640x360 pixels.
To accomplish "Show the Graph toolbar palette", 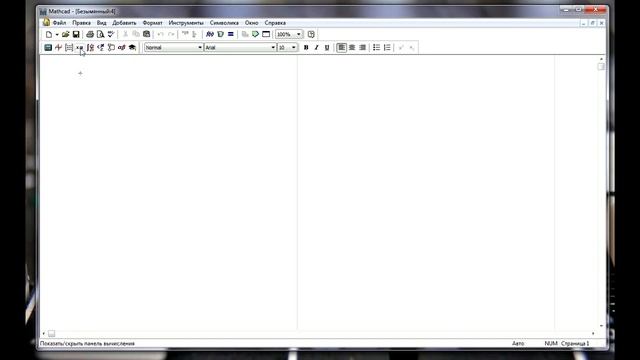I will pos(58,47).
